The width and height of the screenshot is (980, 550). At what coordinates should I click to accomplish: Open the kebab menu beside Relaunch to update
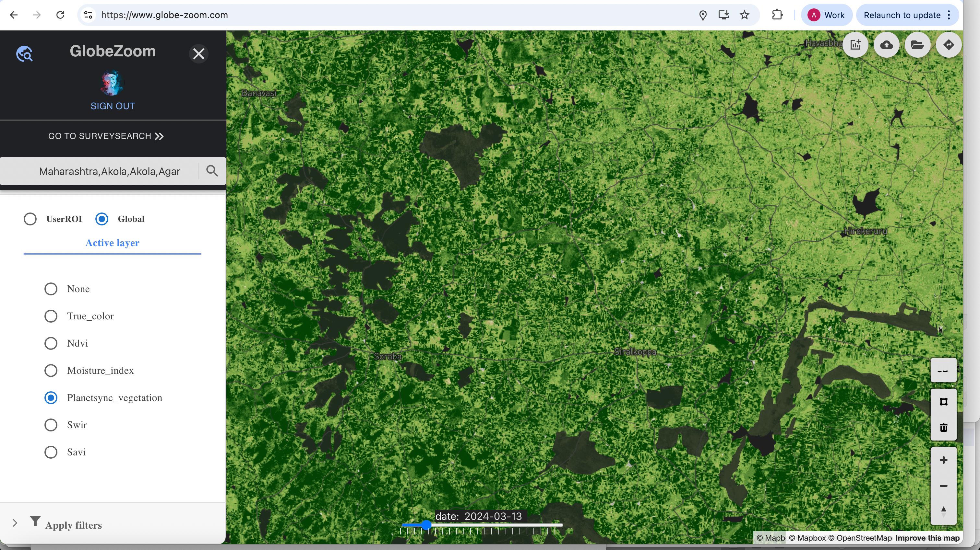pos(949,15)
